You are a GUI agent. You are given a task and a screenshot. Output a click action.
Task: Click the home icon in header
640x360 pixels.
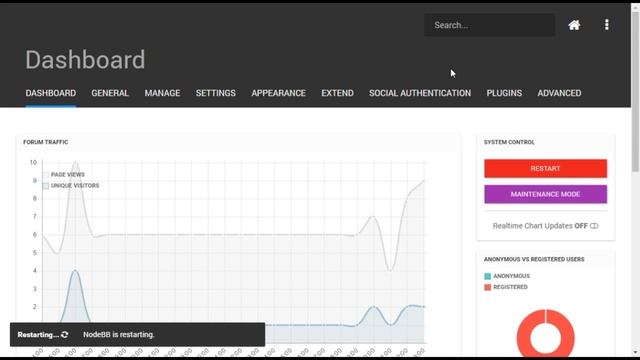[574, 25]
